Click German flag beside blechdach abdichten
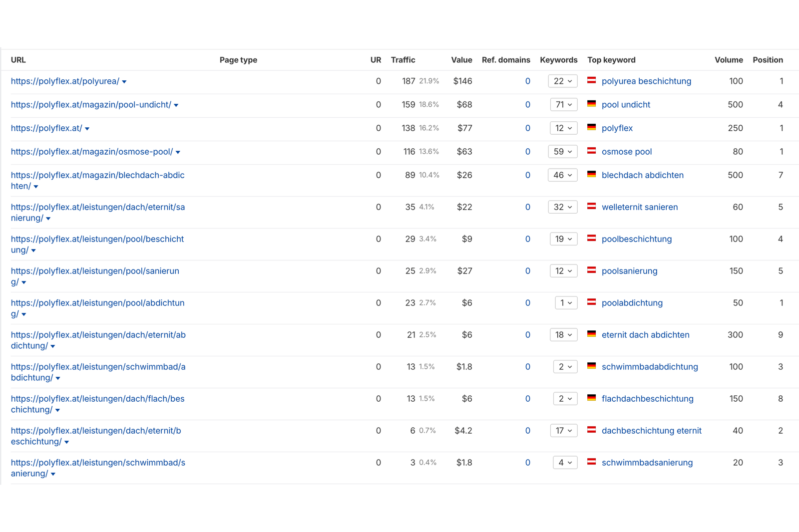This screenshot has height=532, width=799. [x=591, y=174]
